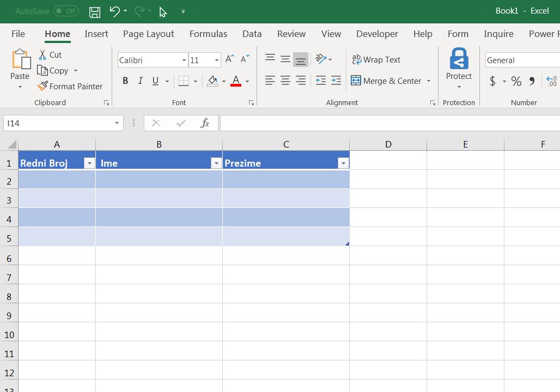This screenshot has height=392, width=560.
Task: Center align text horizontally
Action: coord(285,81)
